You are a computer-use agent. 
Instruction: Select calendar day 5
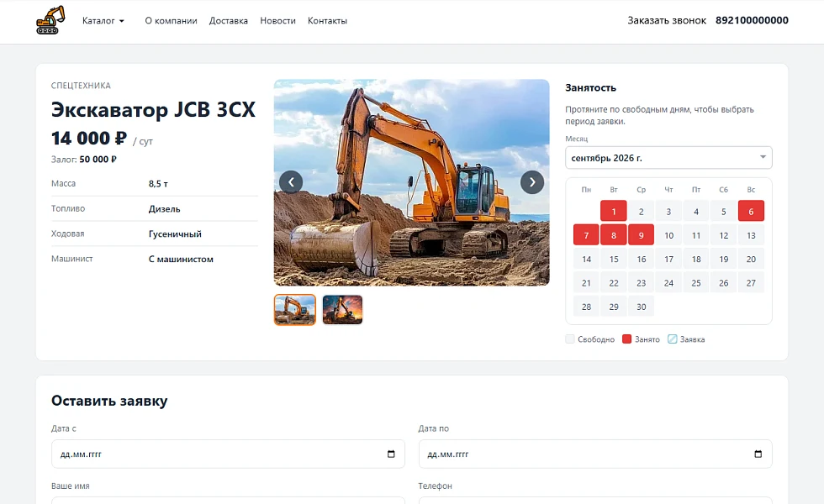point(724,211)
